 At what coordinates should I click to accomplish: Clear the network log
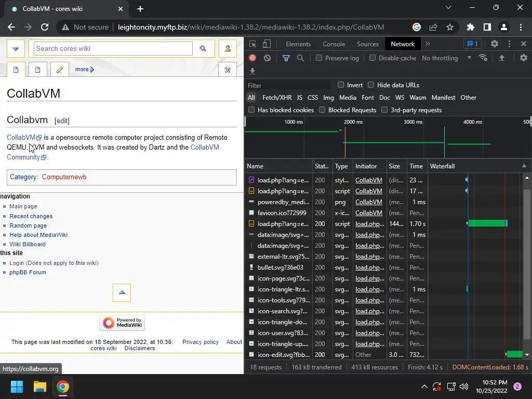pos(268,58)
